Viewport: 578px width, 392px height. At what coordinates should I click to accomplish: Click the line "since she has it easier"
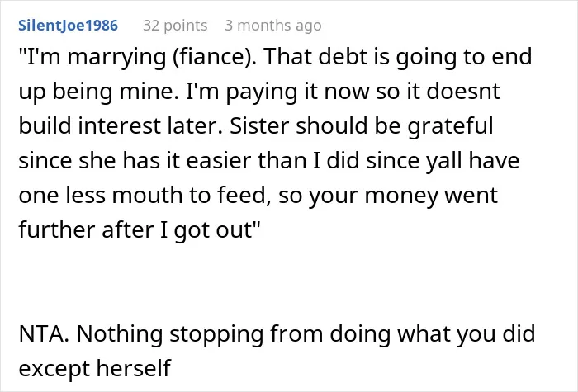click(269, 161)
